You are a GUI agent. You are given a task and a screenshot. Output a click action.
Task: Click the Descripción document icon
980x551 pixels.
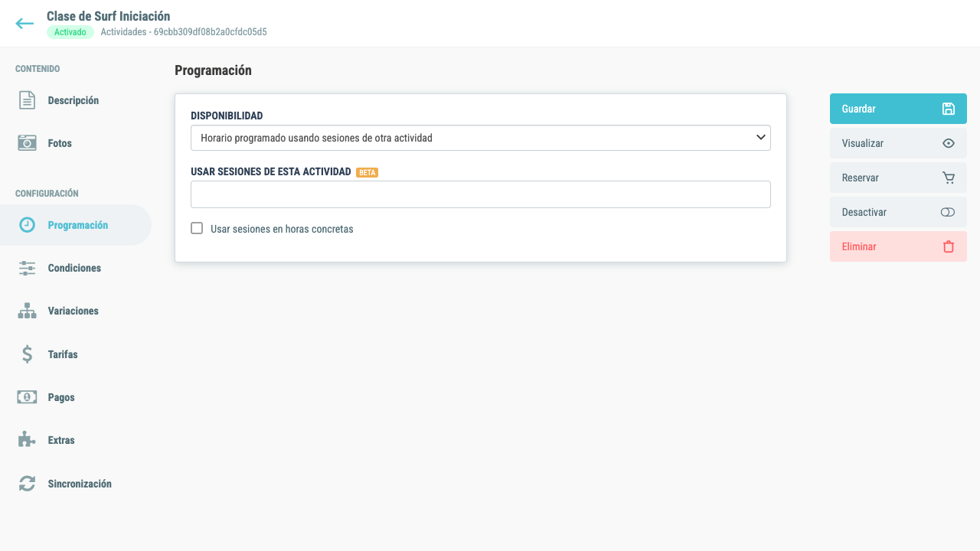27,100
